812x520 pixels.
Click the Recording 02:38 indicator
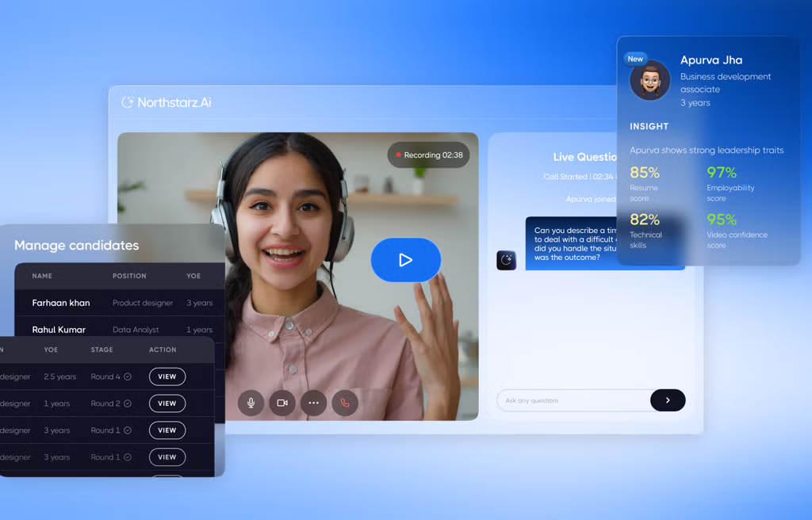pos(429,155)
